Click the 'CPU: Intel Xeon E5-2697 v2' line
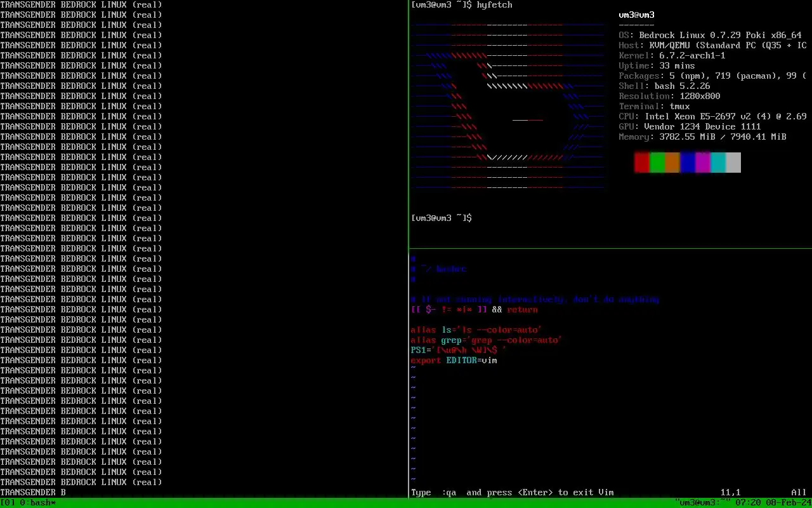Viewport: 812px width, 508px height. [x=713, y=117]
